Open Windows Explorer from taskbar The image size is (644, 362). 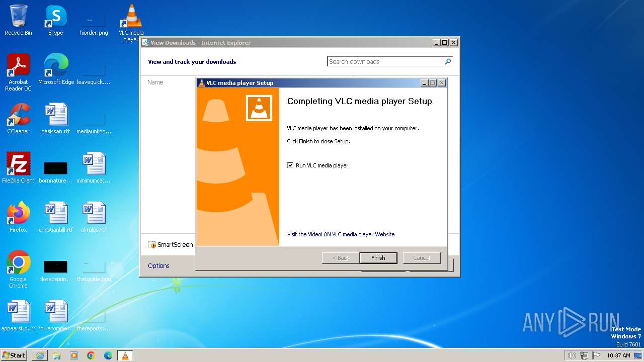click(x=57, y=355)
